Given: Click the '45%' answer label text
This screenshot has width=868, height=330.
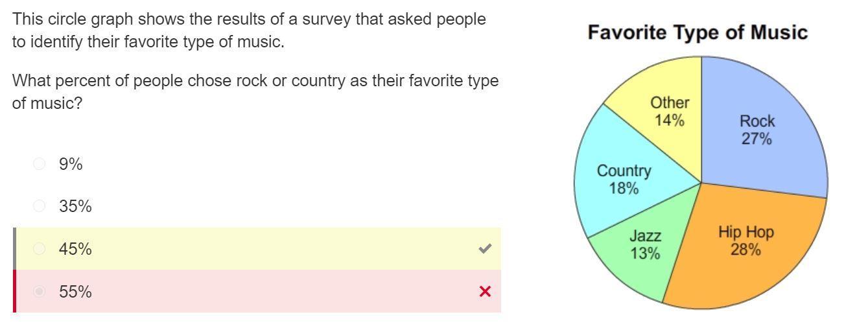Looking at the screenshot, I should tap(75, 249).
